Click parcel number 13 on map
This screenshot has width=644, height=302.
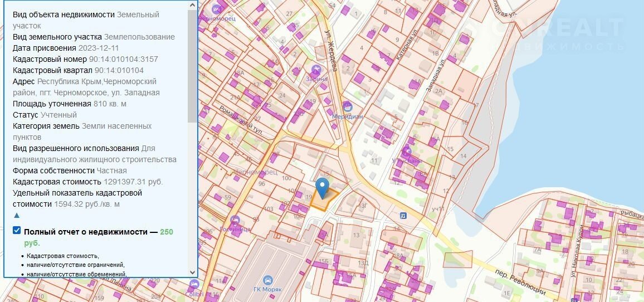(x=356, y=235)
